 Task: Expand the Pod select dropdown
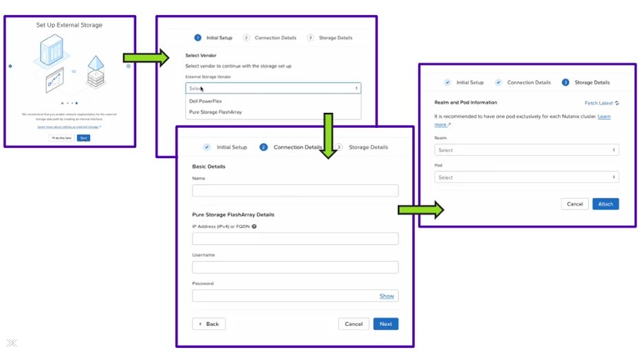[x=526, y=177]
